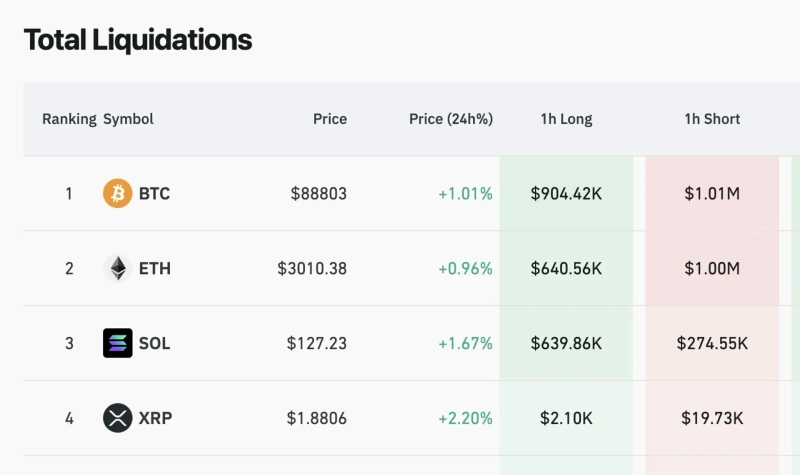Open the XRP symbol link
The image size is (800, 475).
(155, 418)
